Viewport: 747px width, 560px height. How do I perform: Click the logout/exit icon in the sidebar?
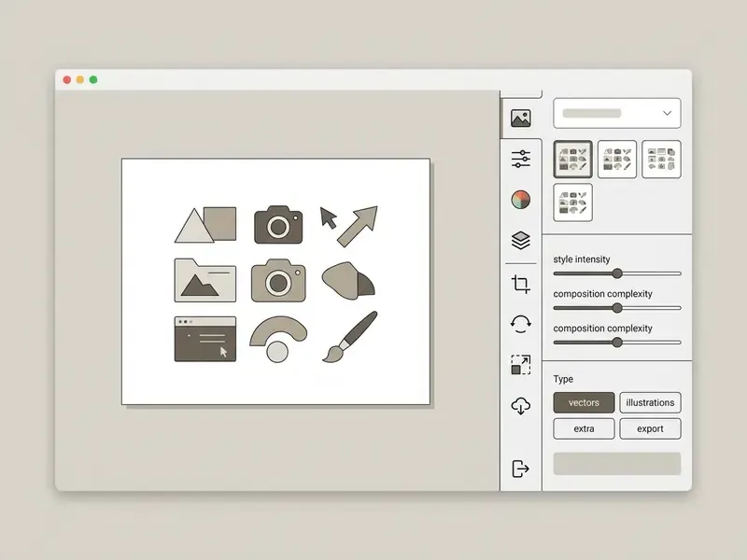click(x=521, y=469)
